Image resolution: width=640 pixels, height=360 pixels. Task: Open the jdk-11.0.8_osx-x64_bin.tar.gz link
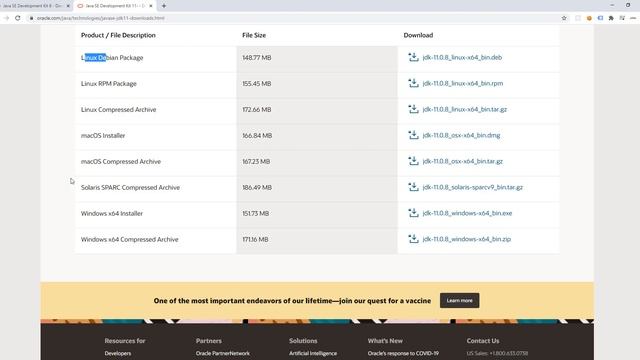coord(462,161)
